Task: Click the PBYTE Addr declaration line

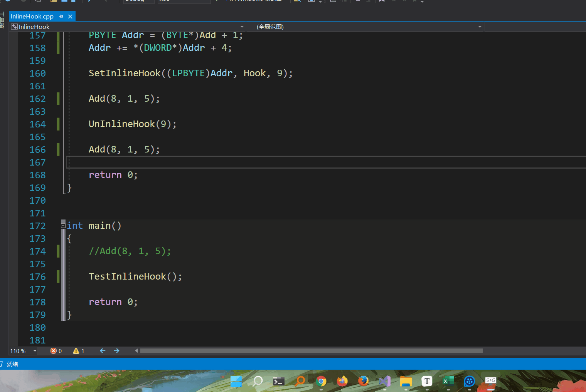Action: click(166, 35)
